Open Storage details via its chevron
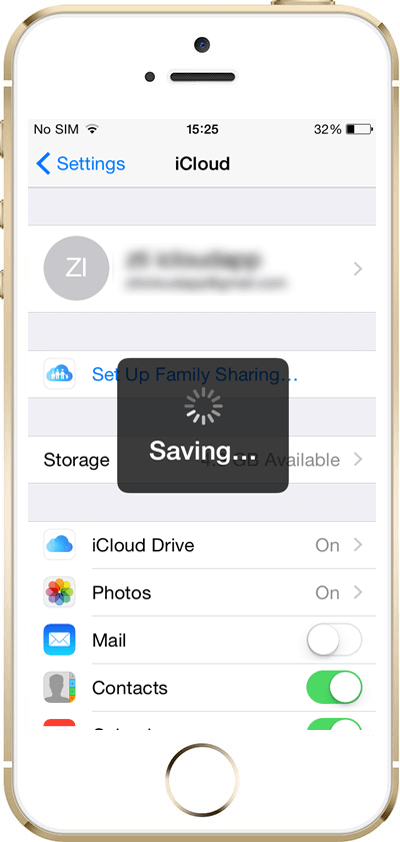The height and width of the screenshot is (842, 400). click(358, 460)
